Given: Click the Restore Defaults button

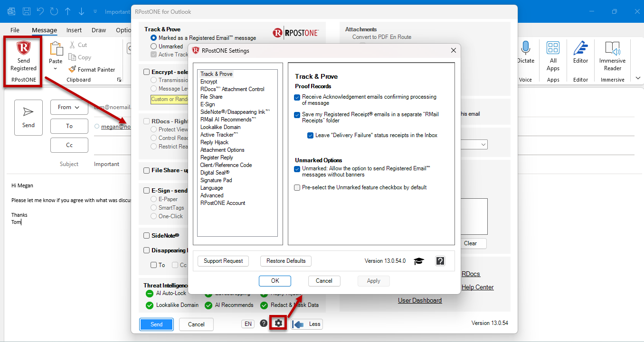Looking at the screenshot, I should 286,261.
